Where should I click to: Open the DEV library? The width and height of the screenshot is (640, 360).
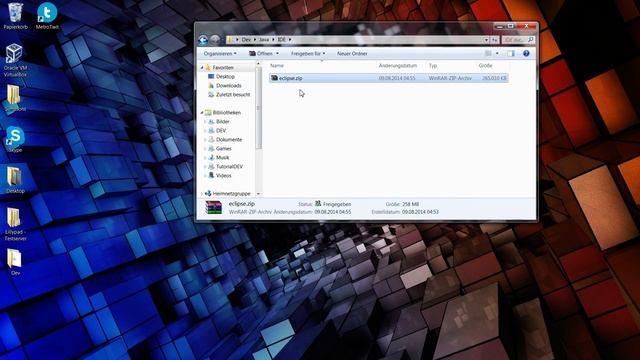tap(221, 130)
